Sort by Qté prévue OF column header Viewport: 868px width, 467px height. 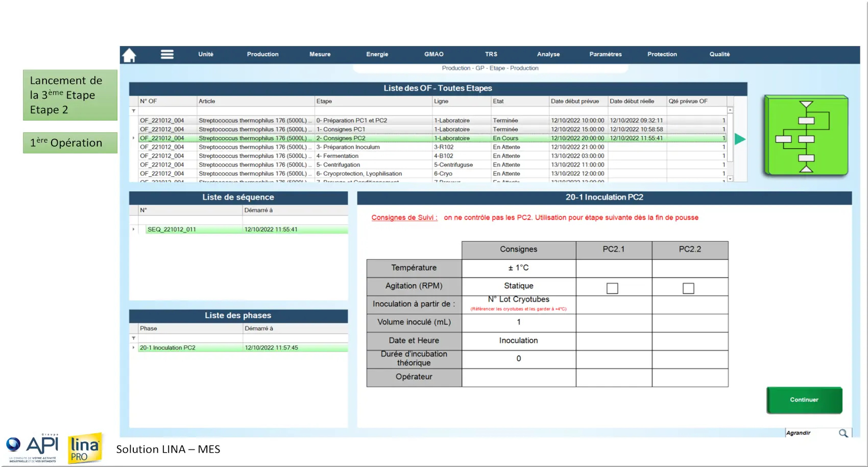(x=696, y=101)
